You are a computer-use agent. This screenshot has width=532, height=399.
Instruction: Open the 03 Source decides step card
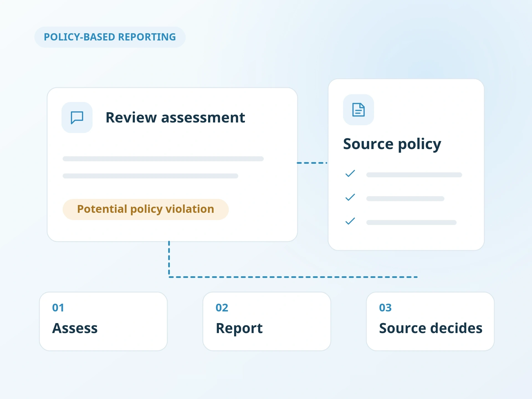430,321
